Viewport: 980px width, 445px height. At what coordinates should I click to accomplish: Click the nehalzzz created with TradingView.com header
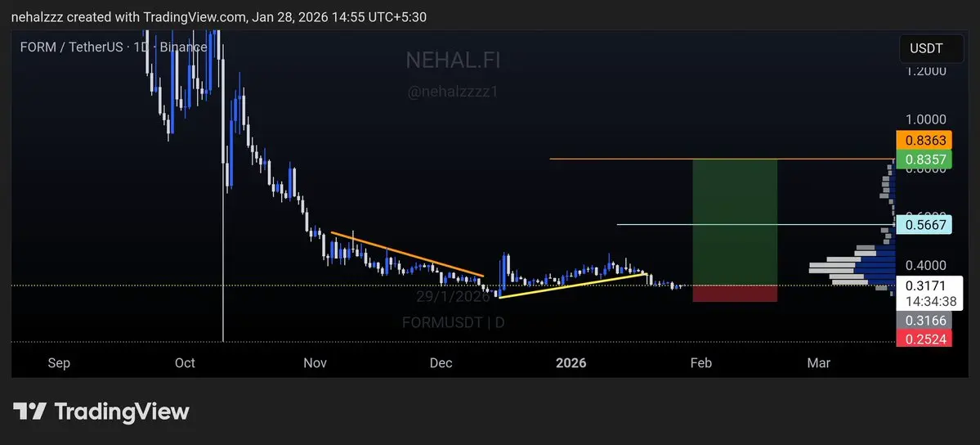click(x=219, y=17)
